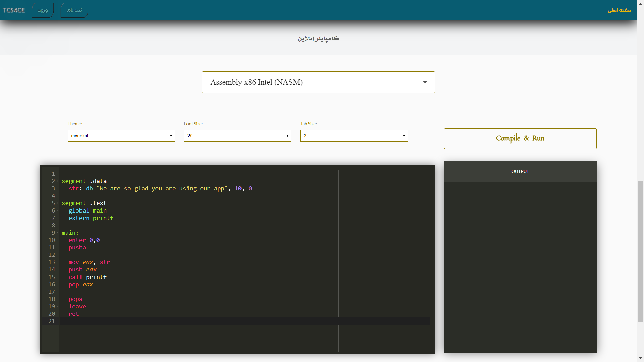
Task: Open the Tab Size dropdown
Action: 354,136
